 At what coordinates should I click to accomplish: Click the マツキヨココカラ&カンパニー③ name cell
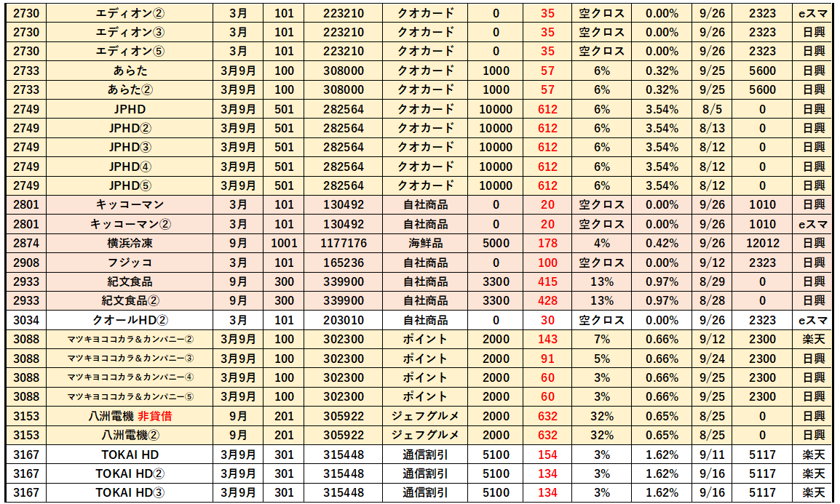tap(130, 359)
